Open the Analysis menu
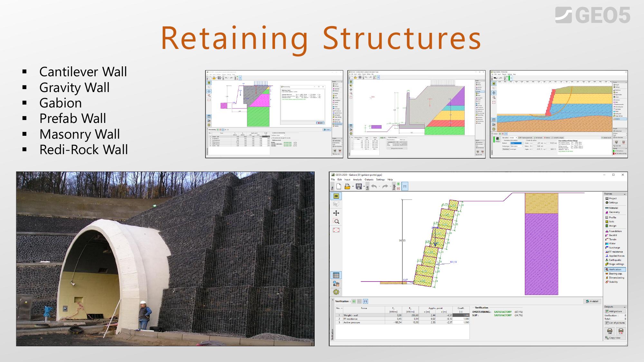 click(x=357, y=180)
